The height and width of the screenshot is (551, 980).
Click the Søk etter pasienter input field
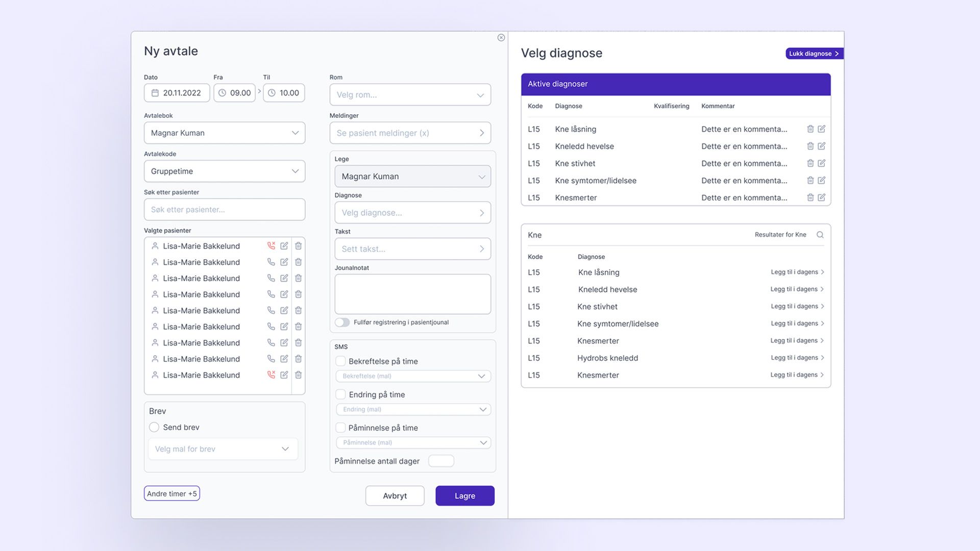coord(225,210)
